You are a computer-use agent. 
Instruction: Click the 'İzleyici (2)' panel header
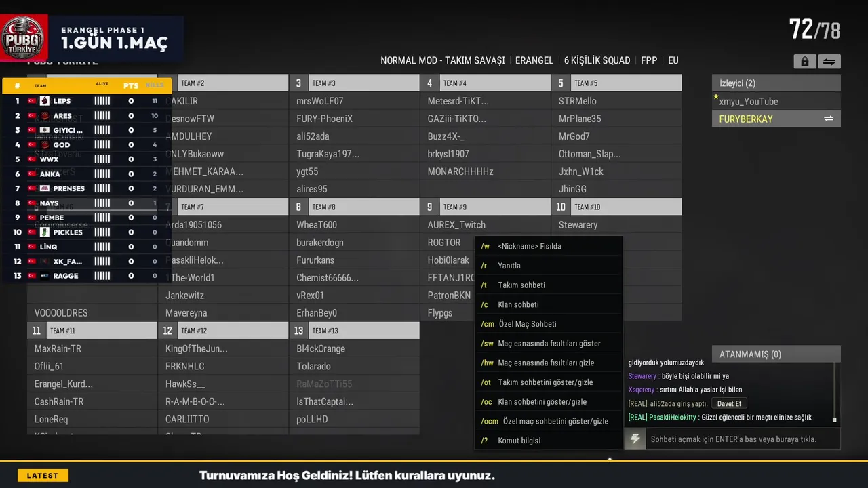(x=776, y=83)
